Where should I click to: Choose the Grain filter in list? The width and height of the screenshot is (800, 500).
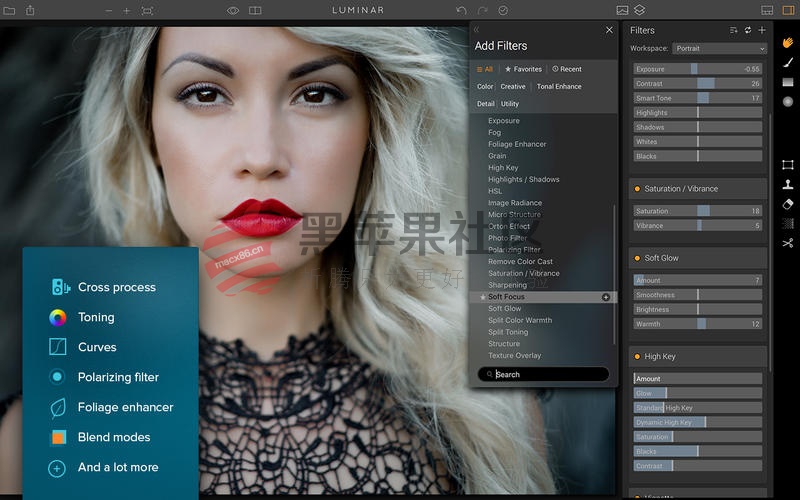497,156
